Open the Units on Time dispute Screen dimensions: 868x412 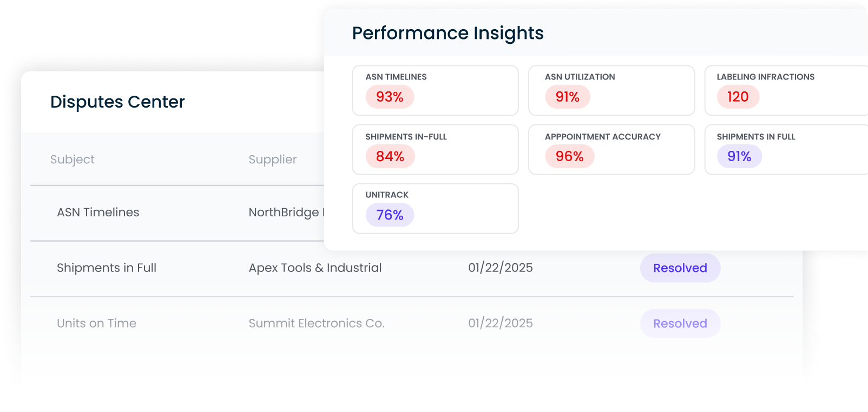(x=96, y=323)
